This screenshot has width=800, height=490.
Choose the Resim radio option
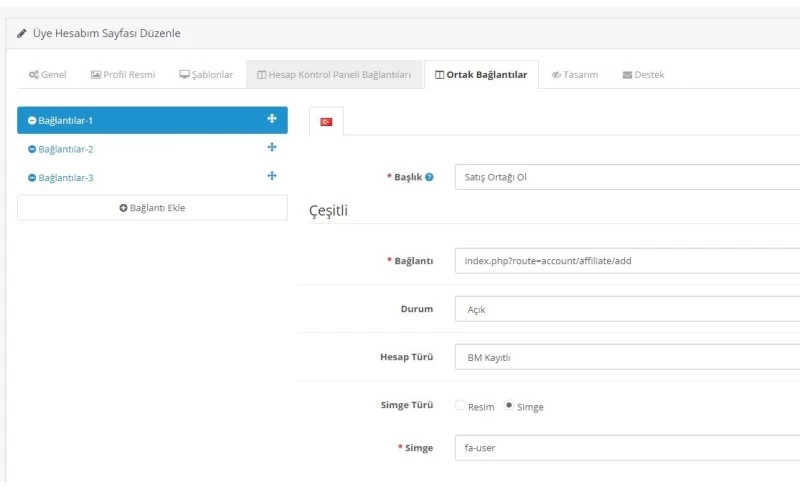click(460, 405)
